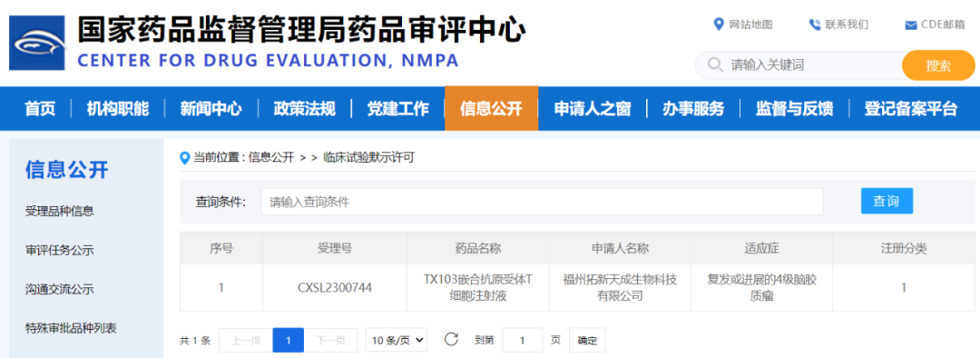Click the blue 查询 button
This screenshot has height=358, width=980.
[887, 201]
